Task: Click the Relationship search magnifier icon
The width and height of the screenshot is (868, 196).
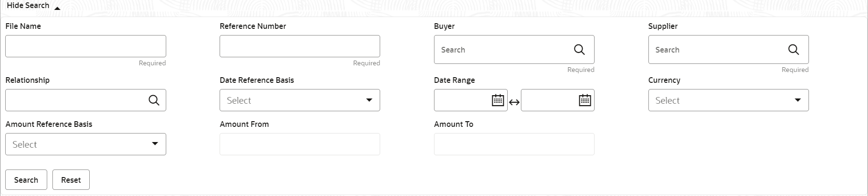Action: point(154,100)
